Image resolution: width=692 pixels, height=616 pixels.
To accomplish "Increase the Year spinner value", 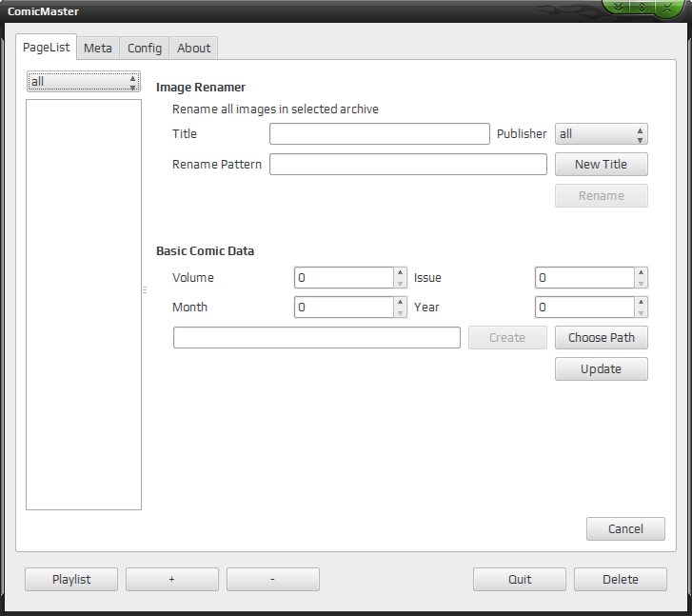I will pos(641,302).
